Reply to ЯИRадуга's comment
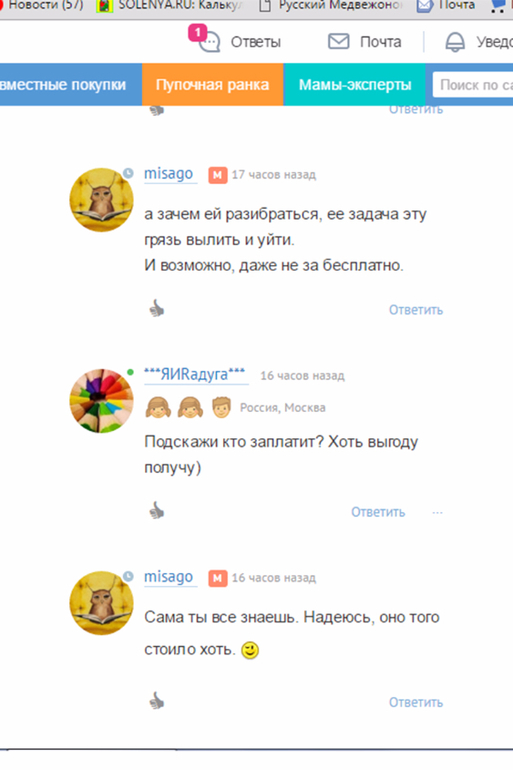 (378, 512)
